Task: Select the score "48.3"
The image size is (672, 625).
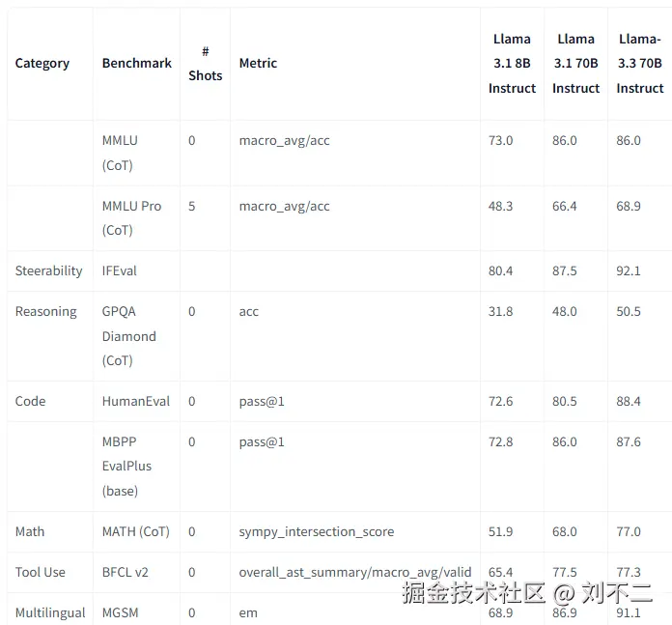Action: pyautogui.click(x=500, y=206)
